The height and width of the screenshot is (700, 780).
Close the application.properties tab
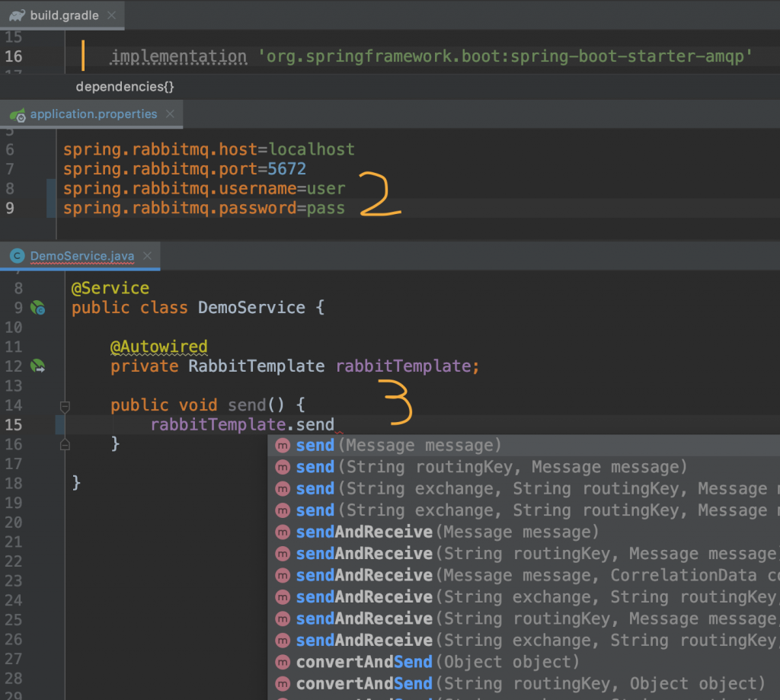coord(170,114)
